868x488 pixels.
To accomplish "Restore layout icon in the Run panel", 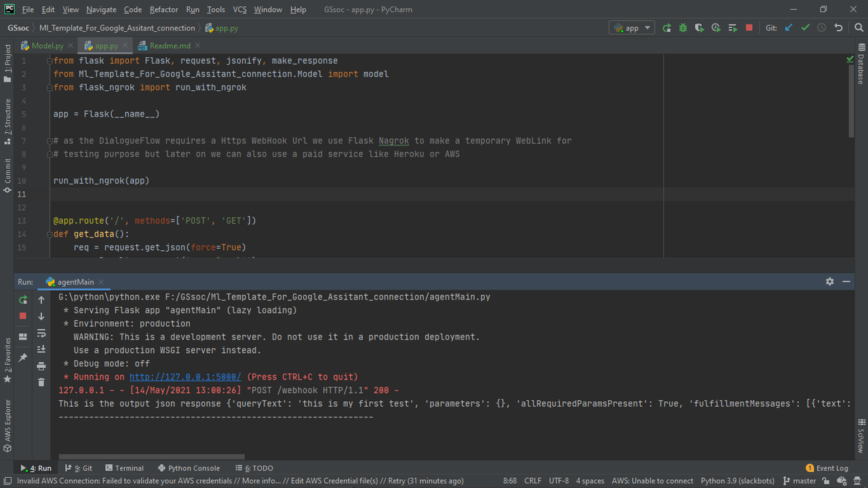I will tap(23, 337).
